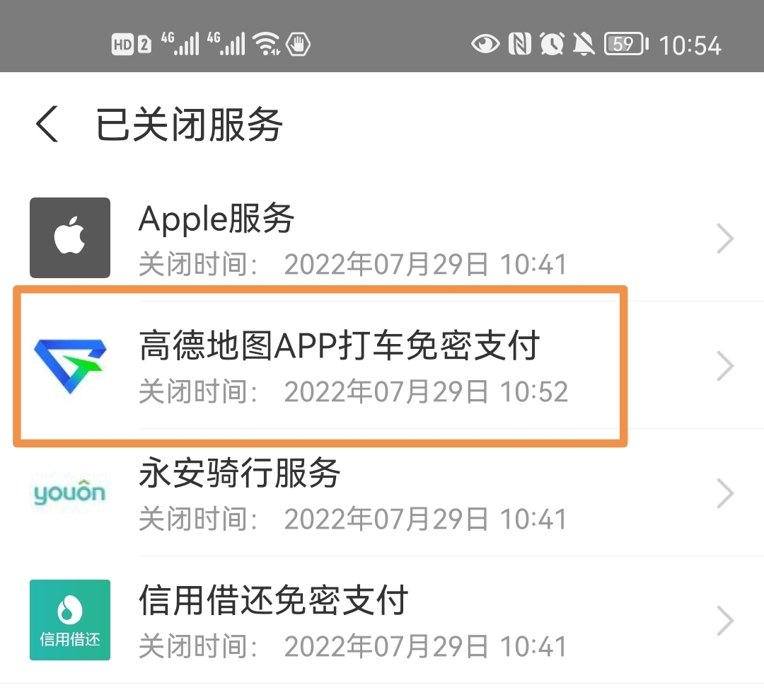Tap the 已关闭服务 page title
The width and height of the screenshot is (764, 700).
click(189, 125)
